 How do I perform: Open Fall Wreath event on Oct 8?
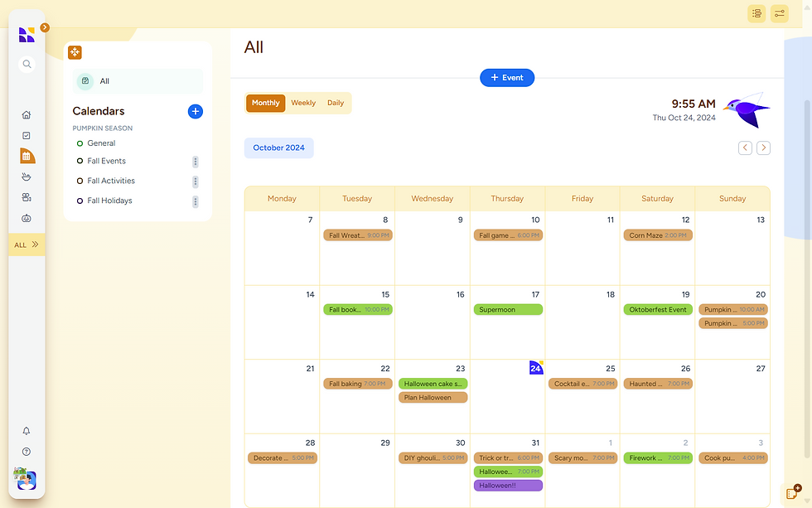(358, 235)
